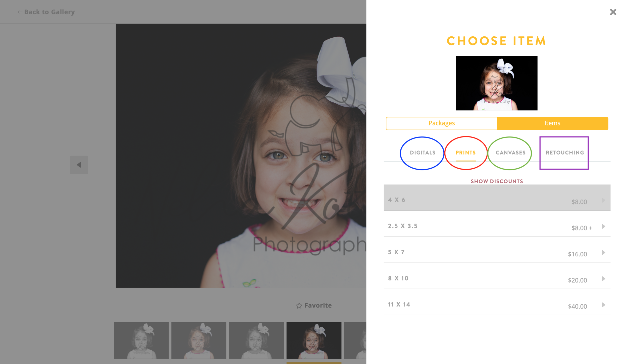
Task: Select the first thumbnail in filmstrip
Action: [x=141, y=340]
